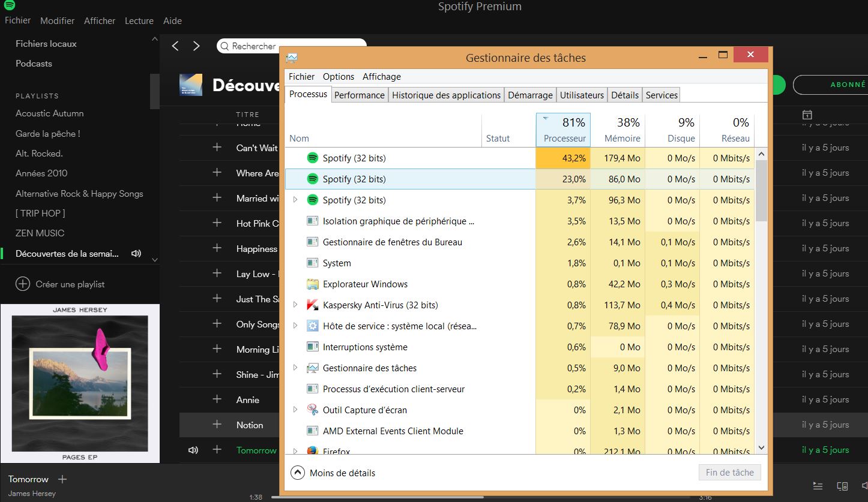This screenshot has width=868, height=502.
Task: Open Spotify Lecture menu
Action: point(139,20)
